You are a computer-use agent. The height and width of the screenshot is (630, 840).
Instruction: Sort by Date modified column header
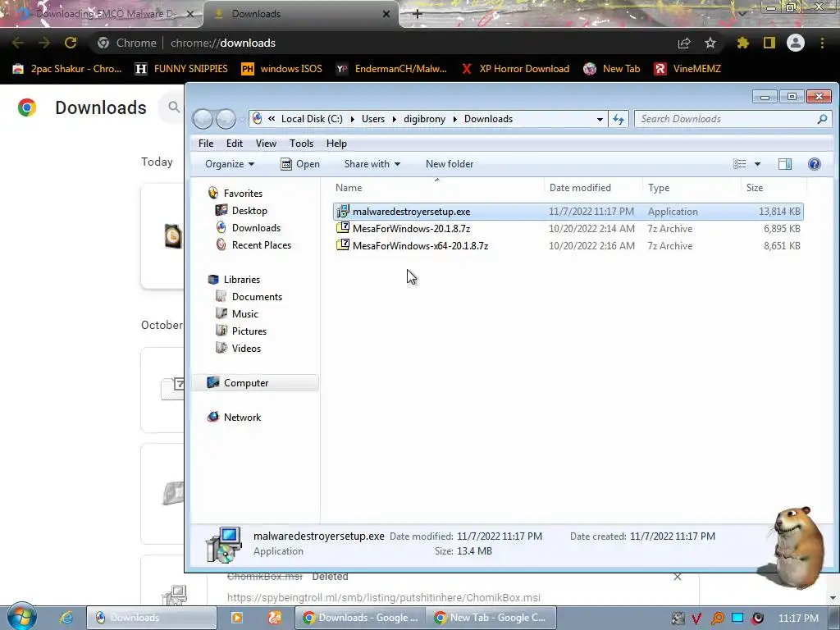(594, 188)
